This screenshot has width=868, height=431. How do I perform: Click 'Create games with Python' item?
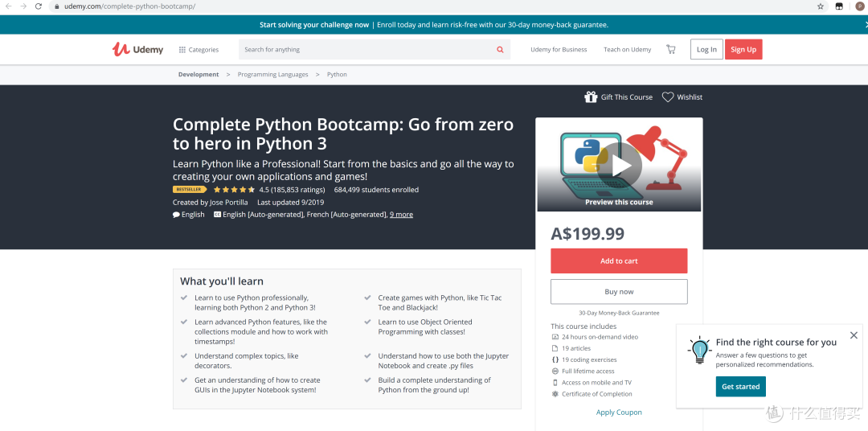440,302
